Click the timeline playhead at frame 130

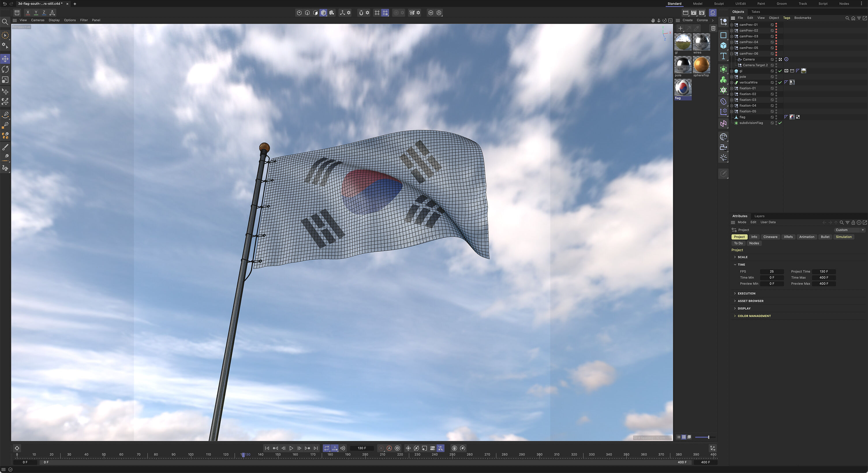243,455
